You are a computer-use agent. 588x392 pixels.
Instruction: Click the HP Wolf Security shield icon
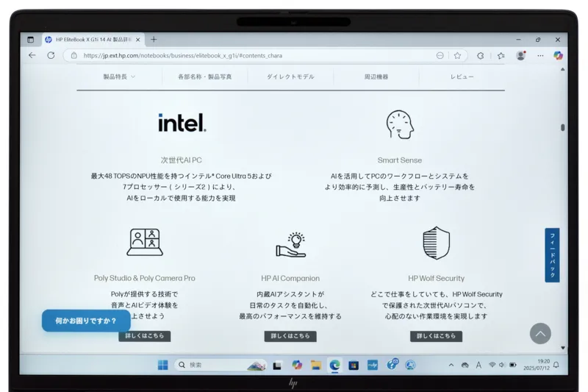436,243
